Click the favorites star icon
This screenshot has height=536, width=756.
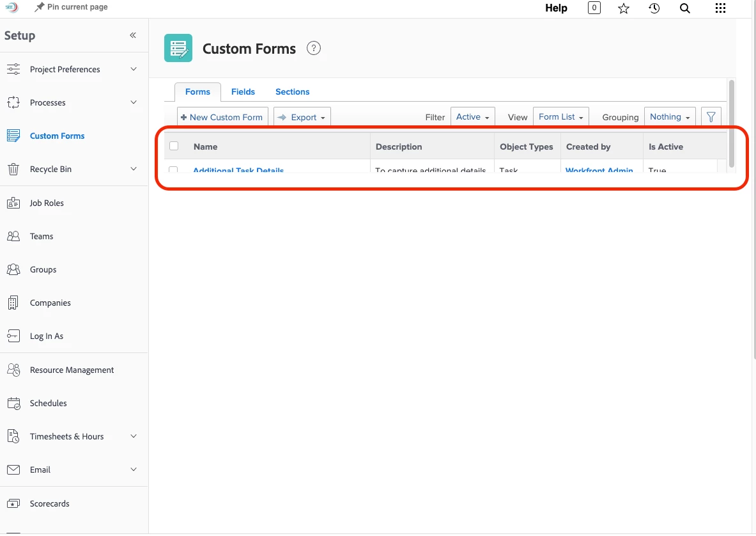tap(624, 8)
